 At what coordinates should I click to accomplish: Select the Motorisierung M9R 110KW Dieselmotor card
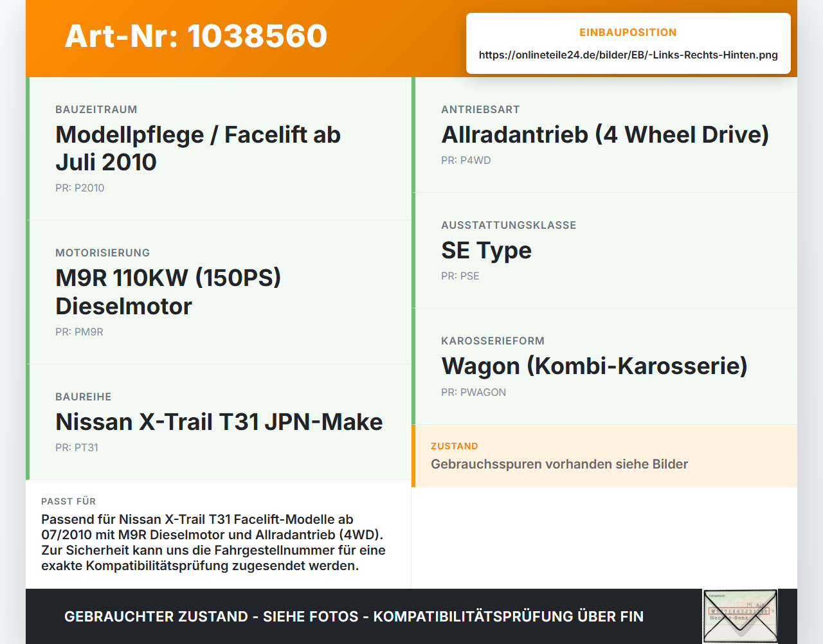click(x=219, y=292)
